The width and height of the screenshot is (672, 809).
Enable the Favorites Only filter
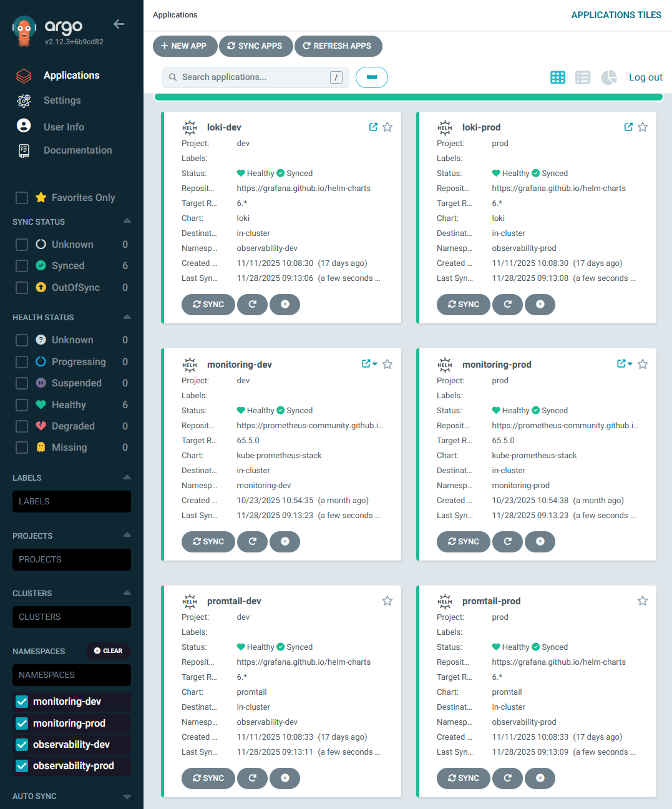pos(21,197)
